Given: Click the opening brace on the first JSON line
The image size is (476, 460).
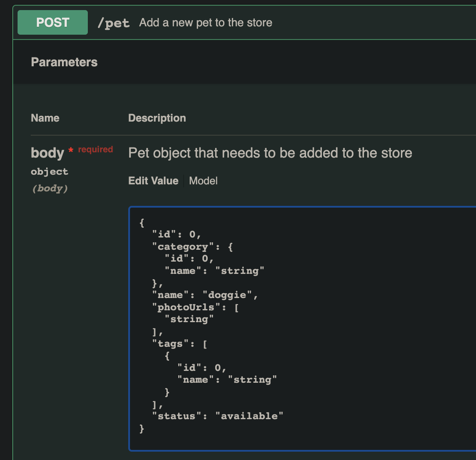Looking at the screenshot, I should click(x=141, y=223).
